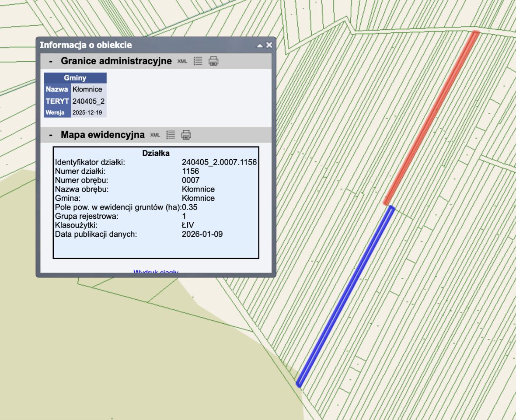The height and width of the screenshot is (420, 516).
Task: Select publication date 2026-01-09
Action: coord(202,234)
